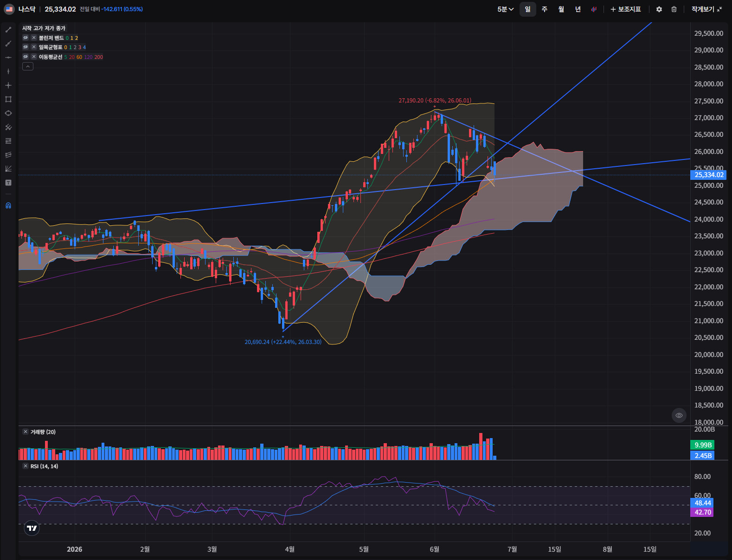Switch to the 월 monthly timeframe
The height and width of the screenshot is (560, 732).
[x=561, y=9]
